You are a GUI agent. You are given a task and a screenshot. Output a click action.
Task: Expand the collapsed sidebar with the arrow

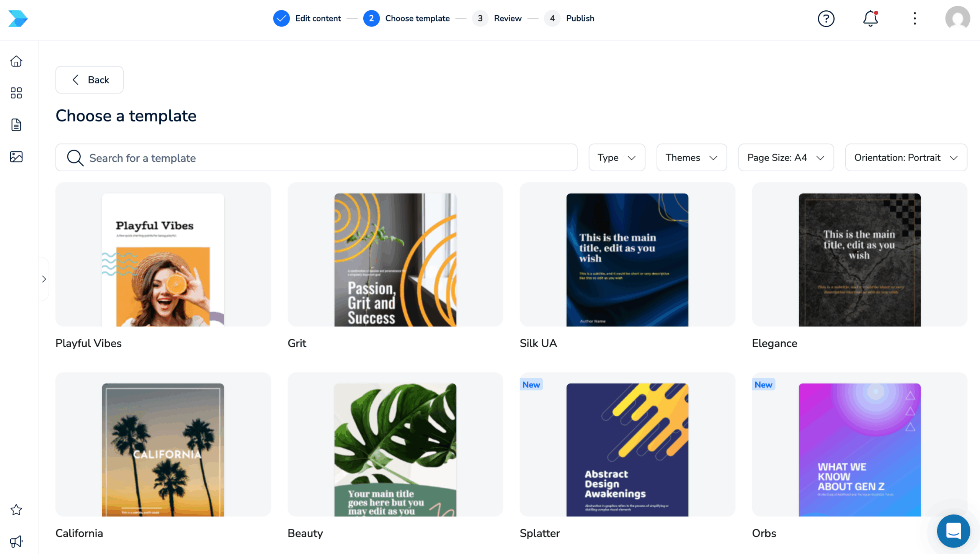point(44,279)
